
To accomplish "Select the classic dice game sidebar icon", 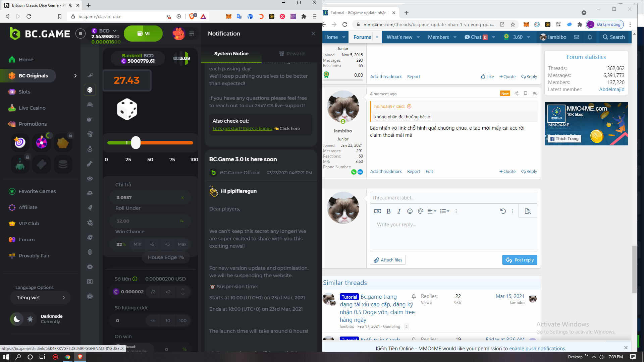I will pyautogui.click(x=90, y=90).
